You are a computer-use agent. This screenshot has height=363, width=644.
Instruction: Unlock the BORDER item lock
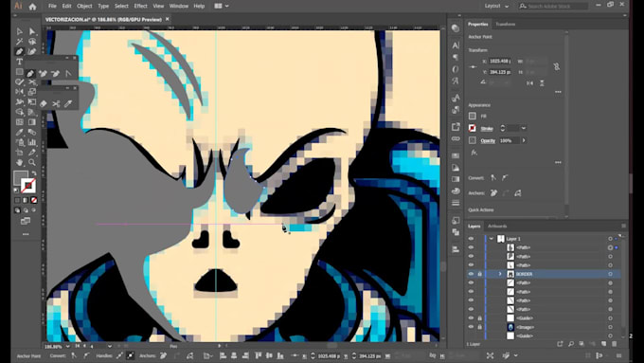480,274
